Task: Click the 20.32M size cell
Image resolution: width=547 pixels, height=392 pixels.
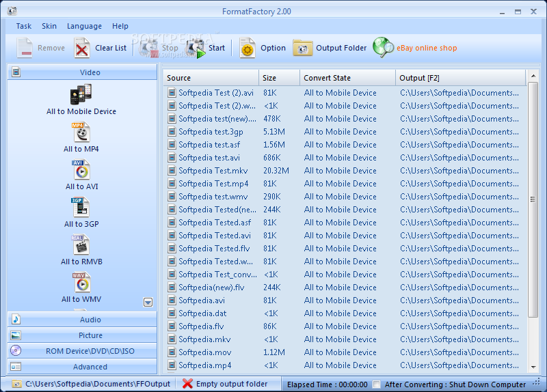Action: (x=276, y=171)
